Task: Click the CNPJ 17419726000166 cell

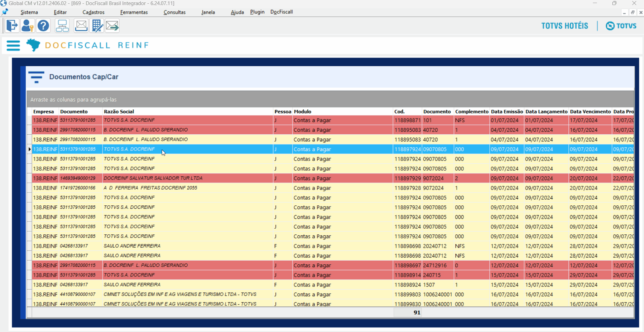Action: [81, 188]
